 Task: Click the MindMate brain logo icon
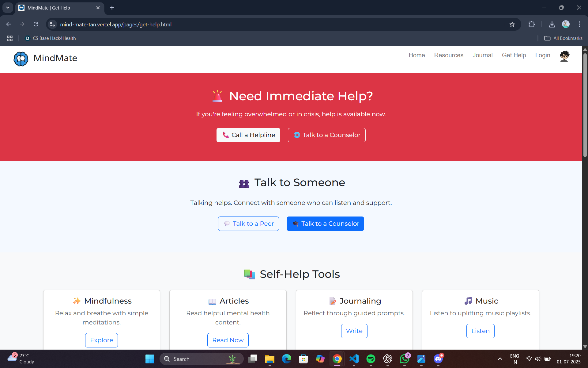click(x=21, y=59)
